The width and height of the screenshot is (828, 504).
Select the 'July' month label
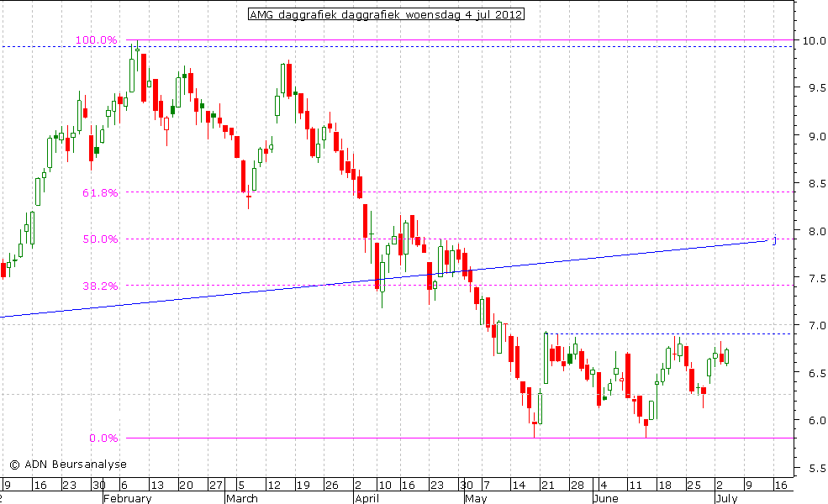pos(726,498)
